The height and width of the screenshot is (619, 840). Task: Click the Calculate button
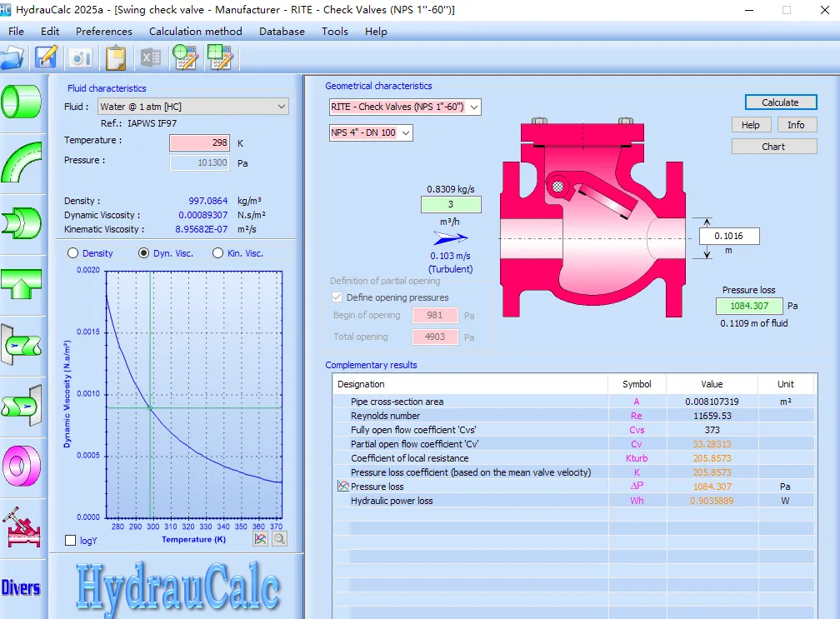click(781, 102)
